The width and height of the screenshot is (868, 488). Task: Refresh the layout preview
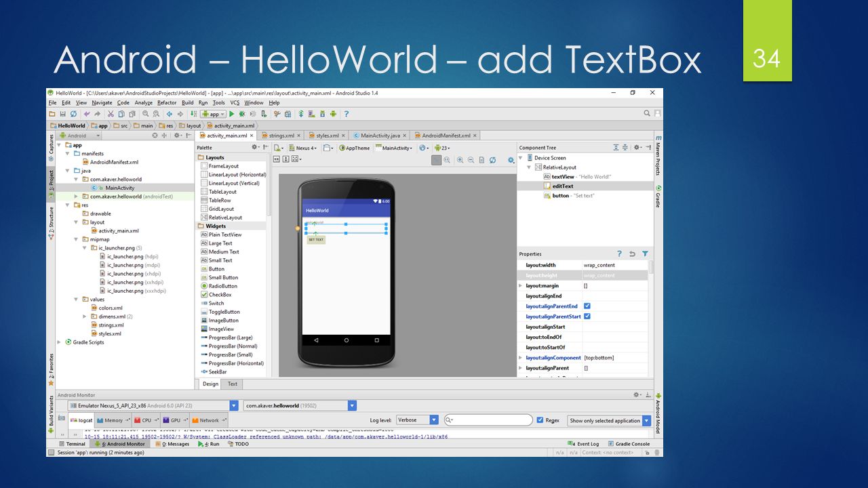pyautogui.click(x=492, y=160)
